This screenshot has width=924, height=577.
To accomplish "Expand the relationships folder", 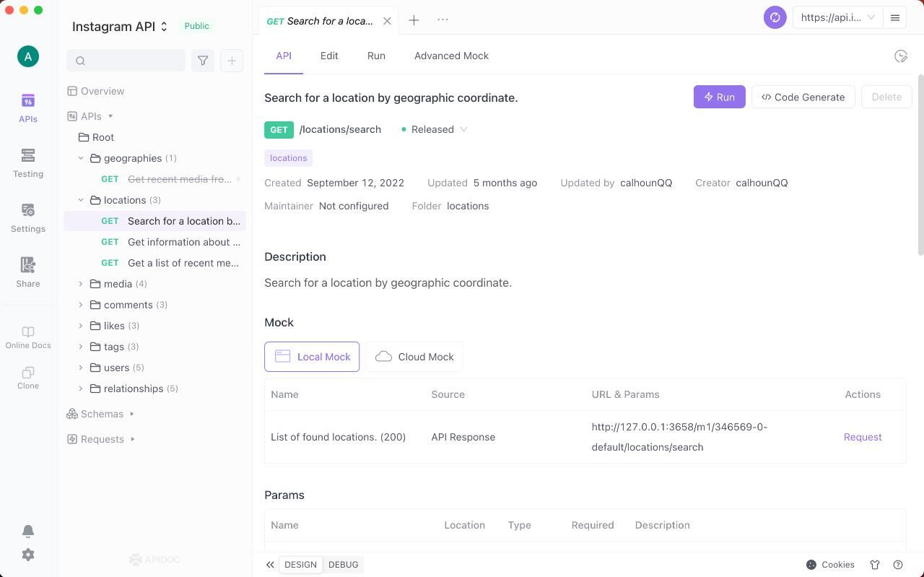I will tap(81, 389).
